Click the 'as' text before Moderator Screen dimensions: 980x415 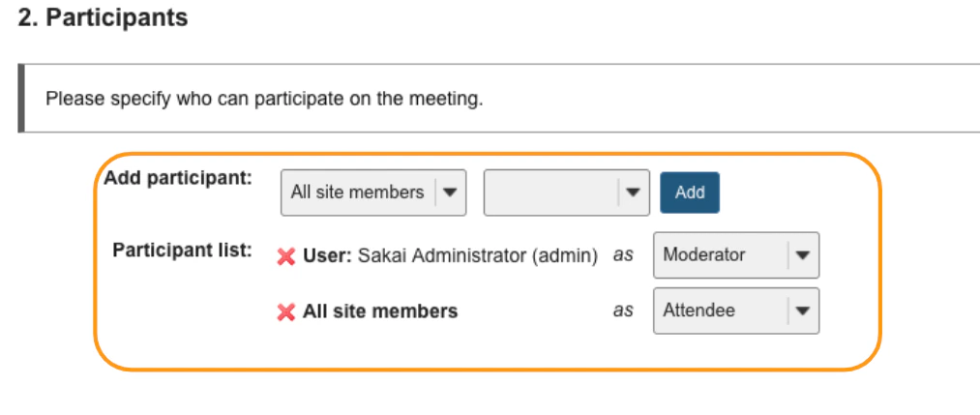(623, 255)
